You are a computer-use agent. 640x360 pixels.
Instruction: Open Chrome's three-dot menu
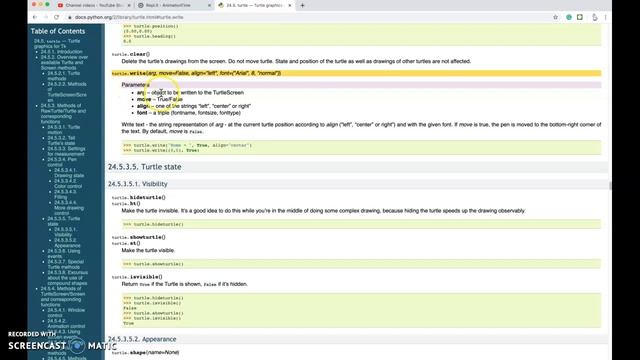(x=605, y=17)
